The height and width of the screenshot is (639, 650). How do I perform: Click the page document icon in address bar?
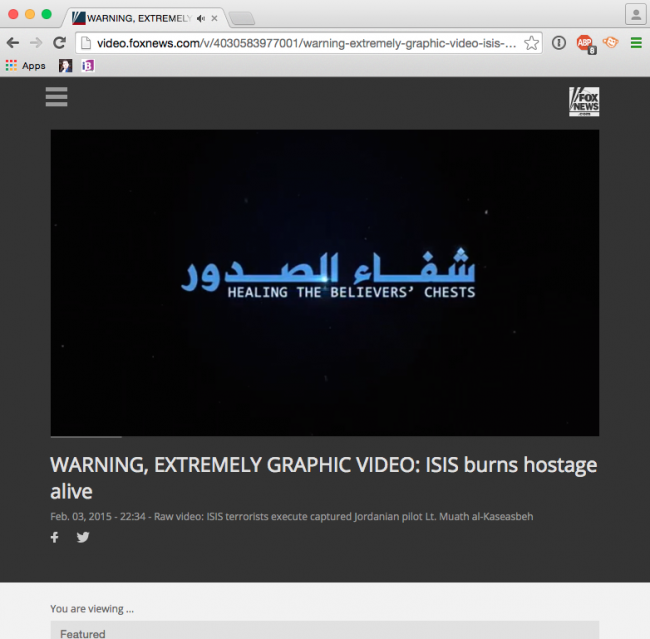pyautogui.click(x=86, y=43)
